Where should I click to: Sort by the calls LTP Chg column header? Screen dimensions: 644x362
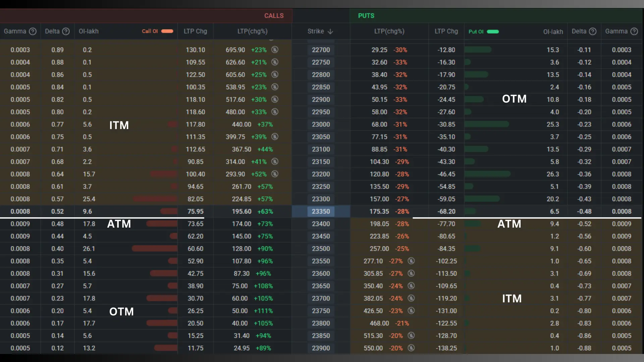[x=195, y=31]
